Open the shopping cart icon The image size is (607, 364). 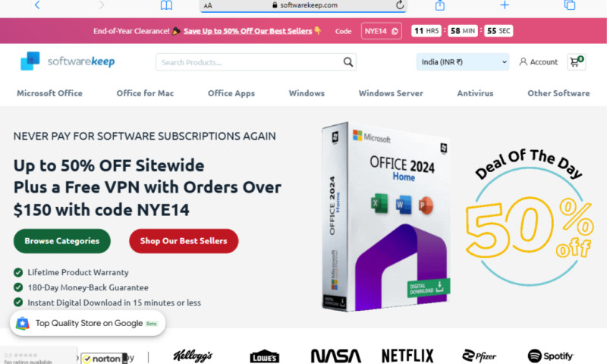point(577,62)
